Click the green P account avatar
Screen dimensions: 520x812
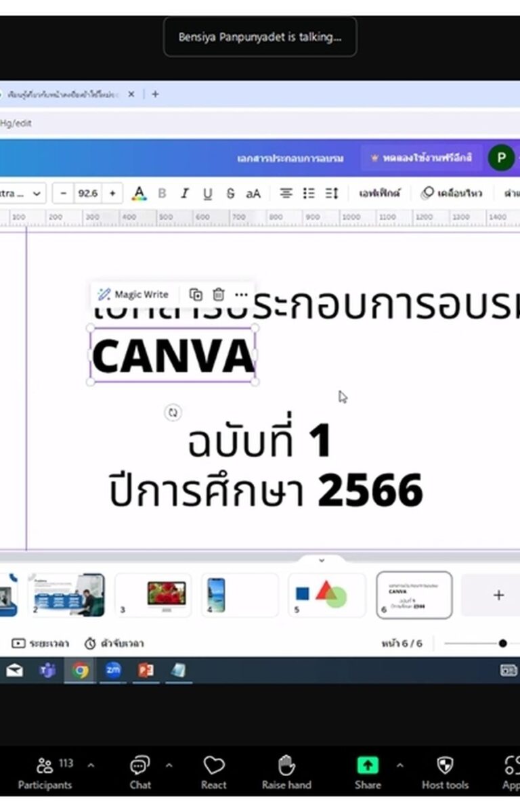[501, 158]
